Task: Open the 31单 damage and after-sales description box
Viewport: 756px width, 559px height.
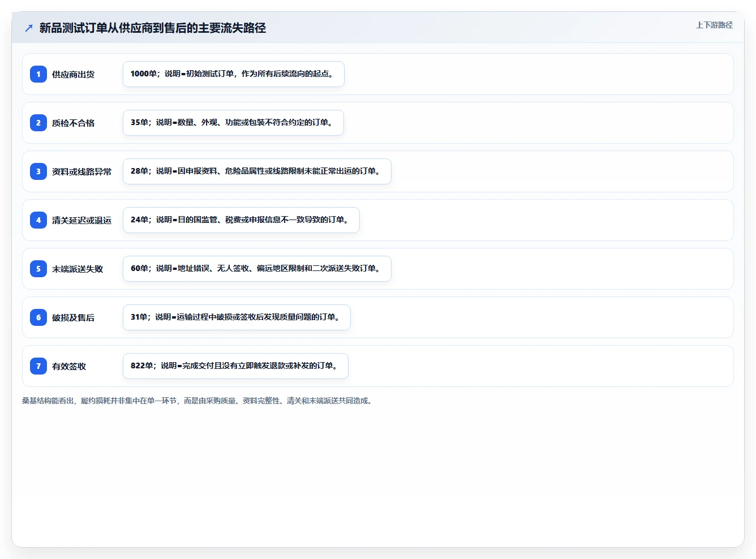Action: 237,317
